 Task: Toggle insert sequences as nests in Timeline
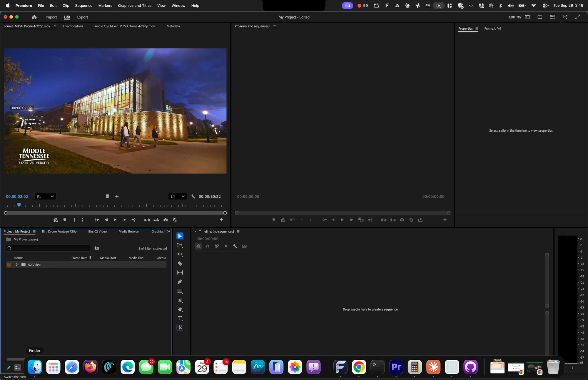click(198, 246)
